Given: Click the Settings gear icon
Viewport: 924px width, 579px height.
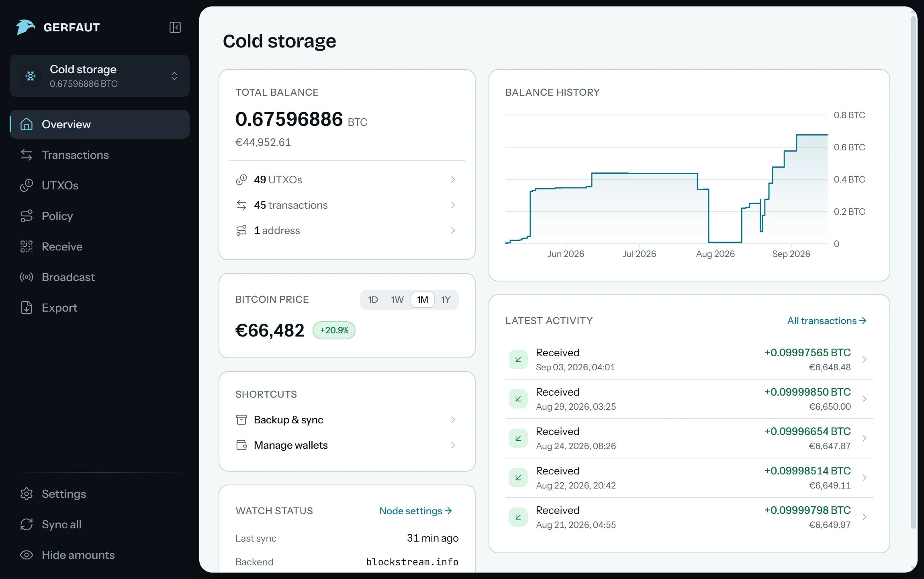Looking at the screenshot, I should [27, 494].
